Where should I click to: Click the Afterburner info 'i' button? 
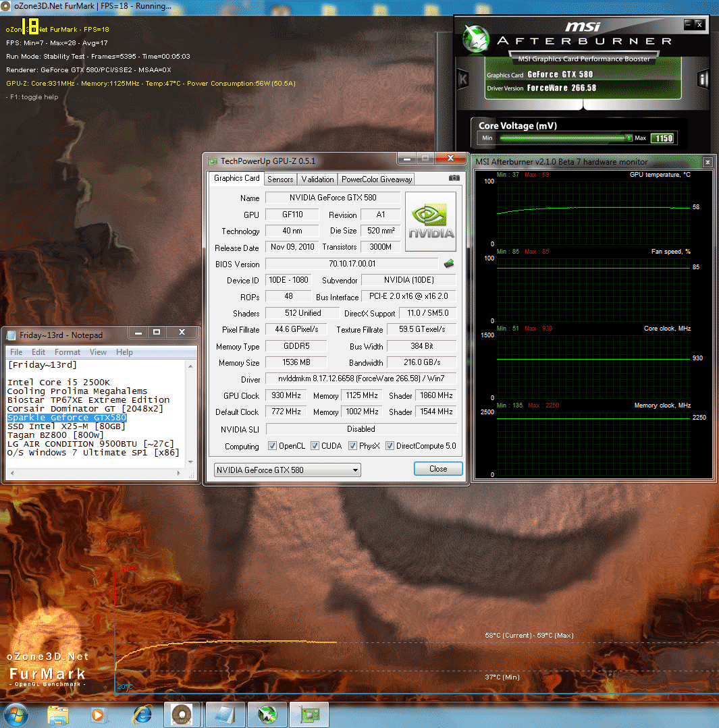click(703, 80)
